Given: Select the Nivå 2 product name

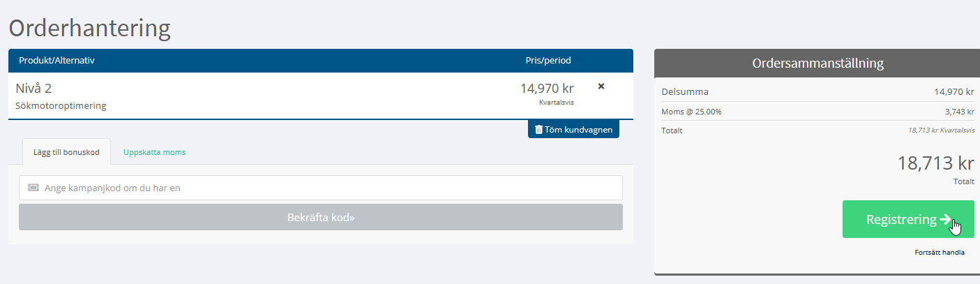Looking at the screenshot, I should [33, 89].
